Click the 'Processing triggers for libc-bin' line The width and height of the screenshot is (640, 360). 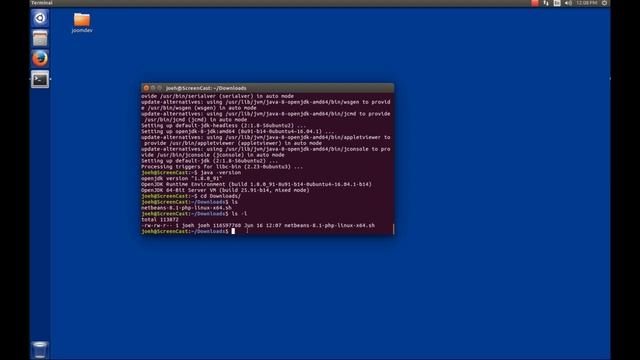pyautogui.click(x=222, y=167)
